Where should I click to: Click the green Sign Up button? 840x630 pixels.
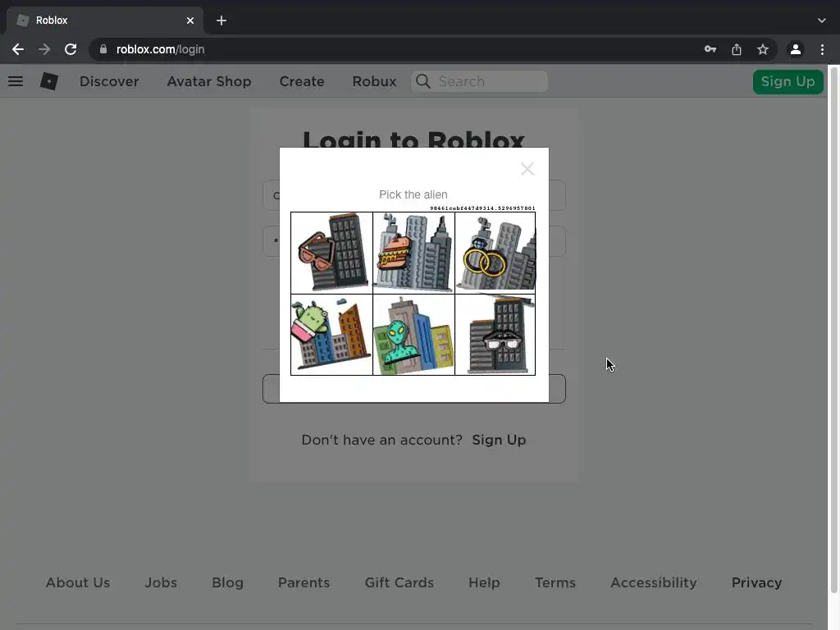click(x=787, y=81)
